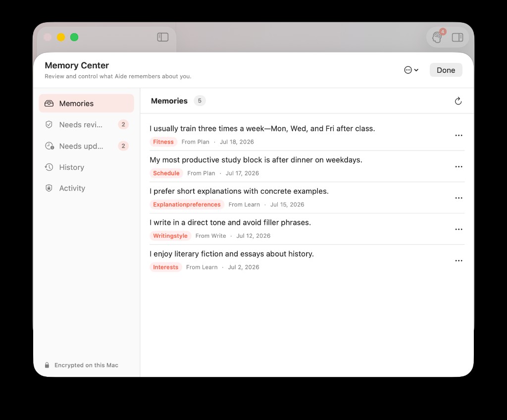
Task: Open the brain memory icon with badge
Action: point(437,37)
